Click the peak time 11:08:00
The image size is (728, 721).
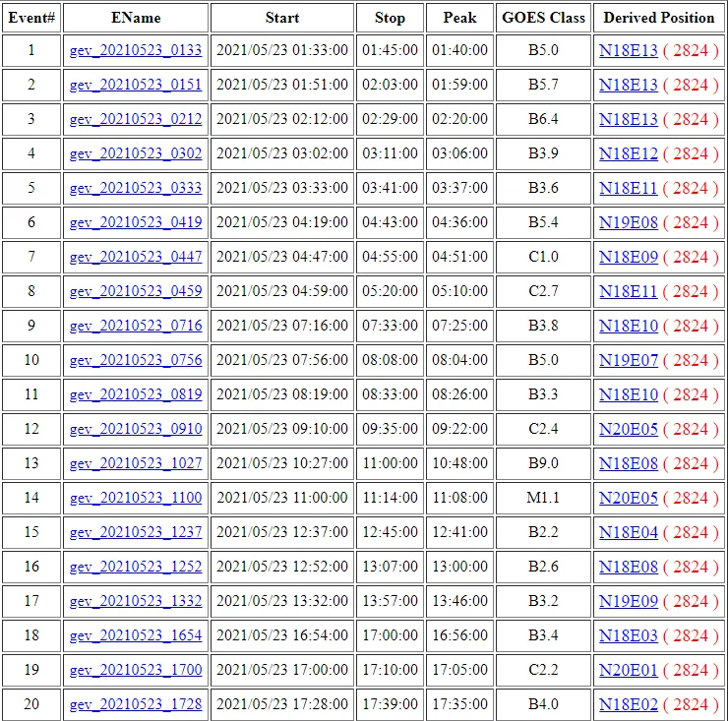(x=459, y=498)
